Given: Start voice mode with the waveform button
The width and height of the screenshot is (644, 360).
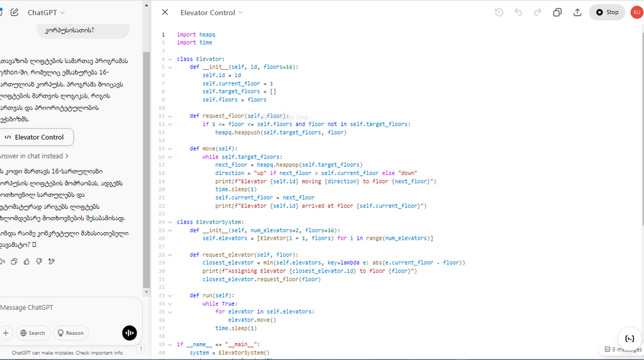Looking at the screenshot, I should tap(130, 333).
